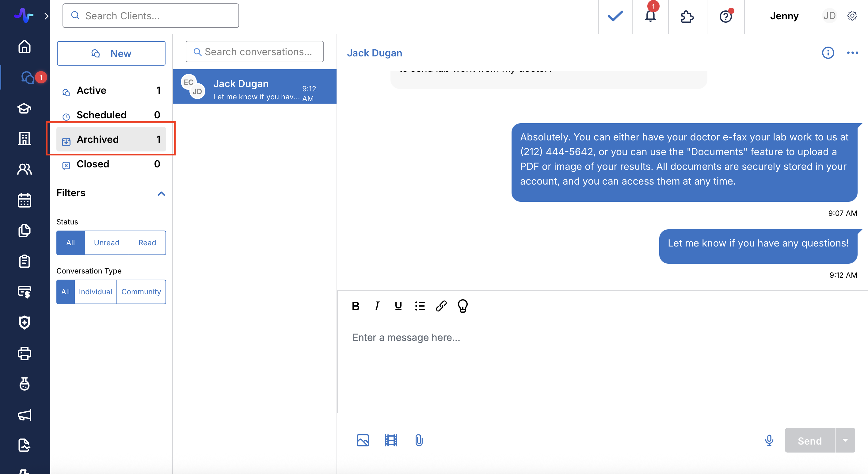Click the conversation info icon
This screenshot has height=474, width=868.
coord(828,53)
